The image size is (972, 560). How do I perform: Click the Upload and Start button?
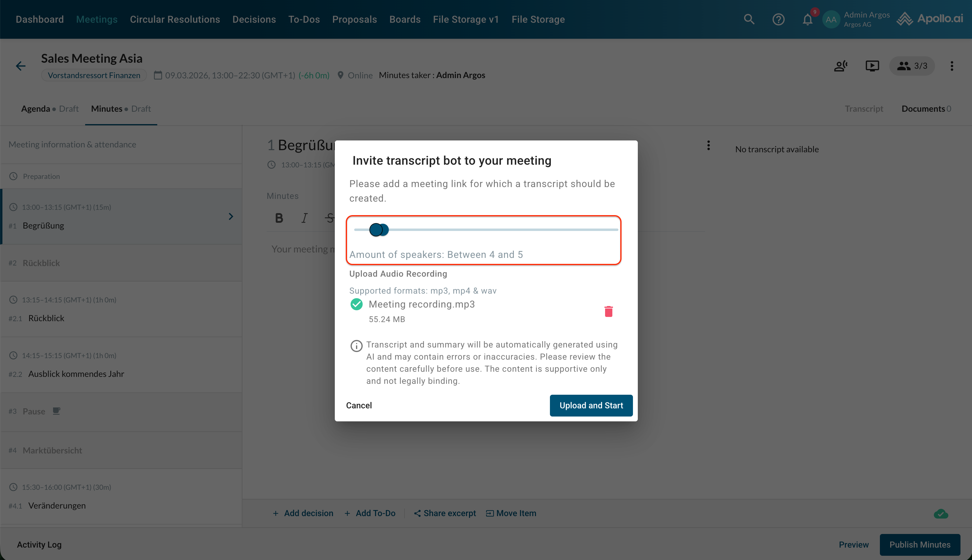591,405
